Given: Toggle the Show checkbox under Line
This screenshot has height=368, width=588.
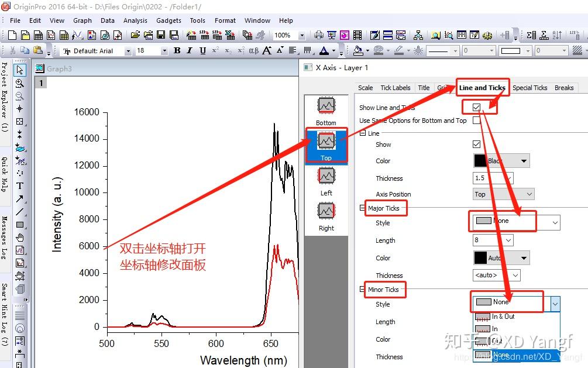Looking at the screenshot, I should pos(477,145).
